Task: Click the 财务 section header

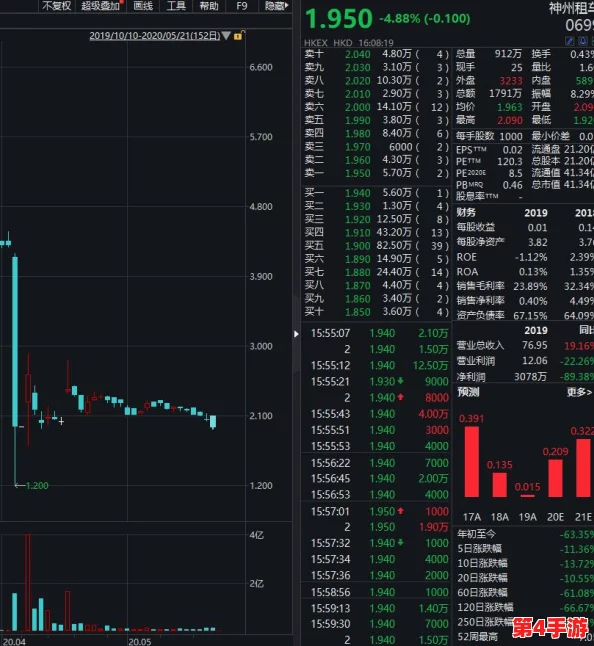Action: [x=466, y=213]
